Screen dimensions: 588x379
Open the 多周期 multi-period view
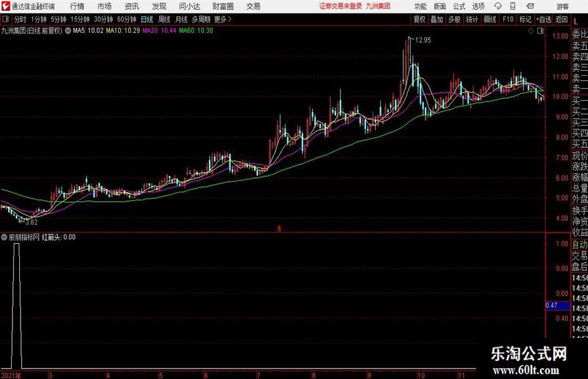[201, 19]
